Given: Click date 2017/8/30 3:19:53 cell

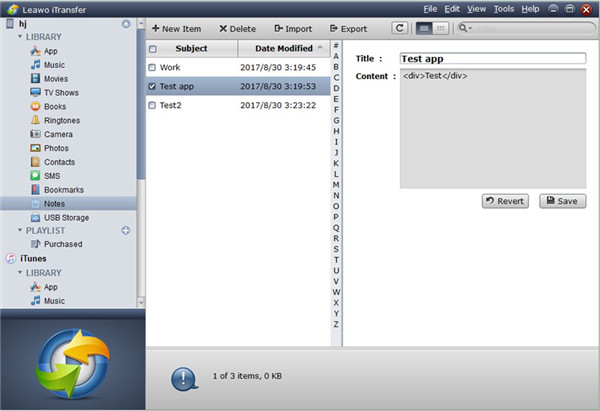Looking at the screenshot, I should pos(278,86).
